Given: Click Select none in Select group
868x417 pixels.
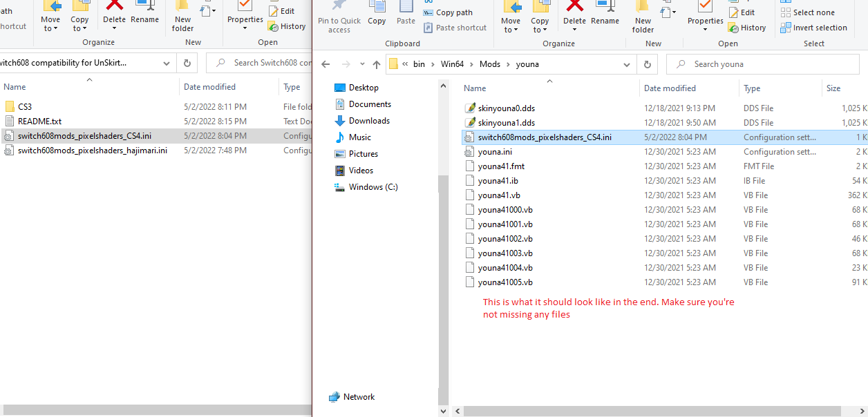Looking at the screenshot, I should click(807, 12).
